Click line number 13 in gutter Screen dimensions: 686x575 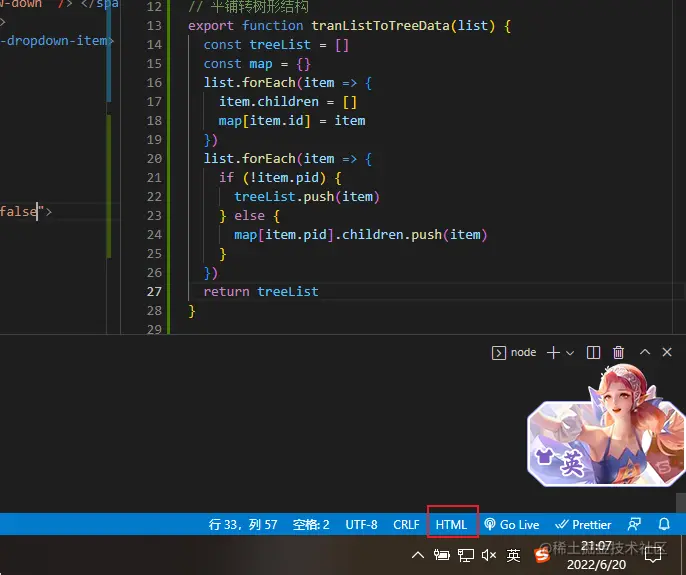coord(154,25)
